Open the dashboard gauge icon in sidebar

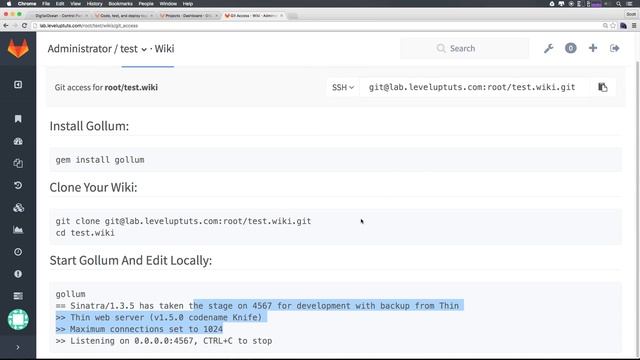[x=18, y=141]
